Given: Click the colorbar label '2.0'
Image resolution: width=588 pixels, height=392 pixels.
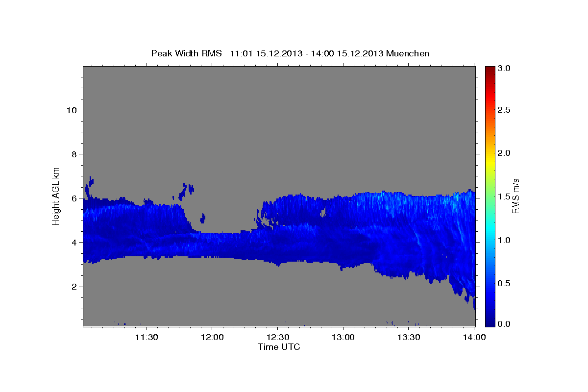Looking at the screenshot, I should (505, 153).
